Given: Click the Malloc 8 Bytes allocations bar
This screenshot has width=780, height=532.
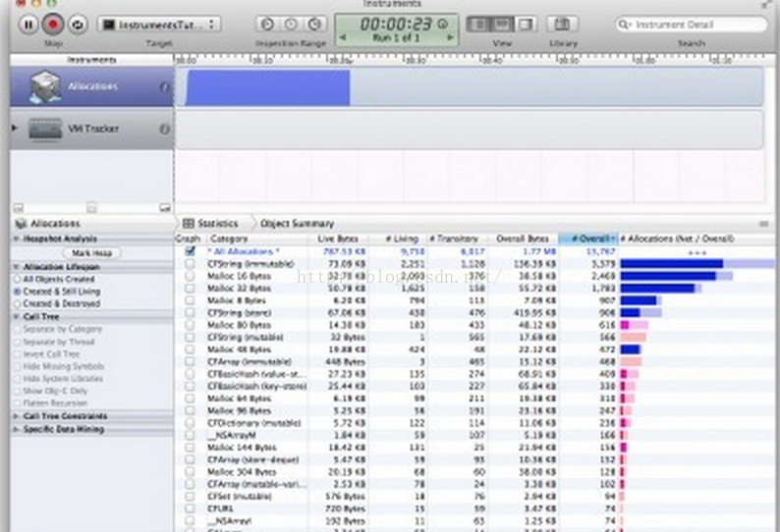Looking at the screenshot, I should point(641,300).
